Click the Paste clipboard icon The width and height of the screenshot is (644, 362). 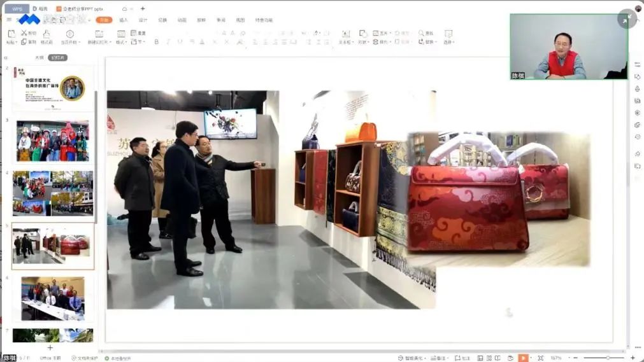coord(11,34)
